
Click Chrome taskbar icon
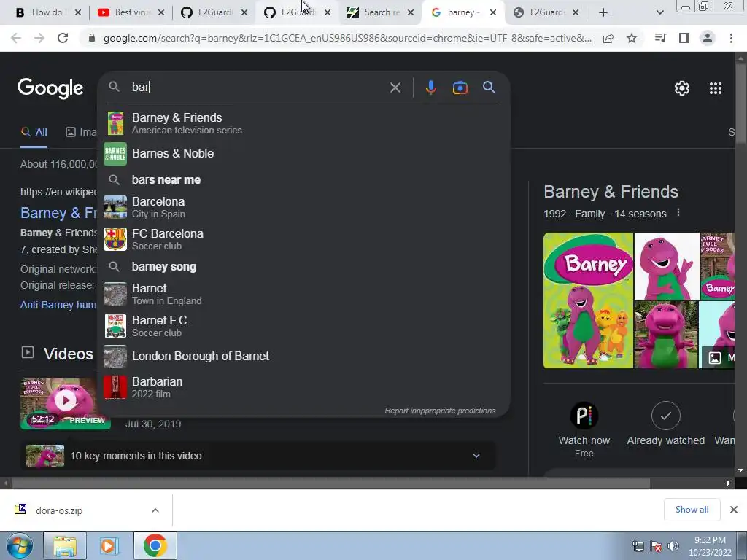[x=155, y=545]
